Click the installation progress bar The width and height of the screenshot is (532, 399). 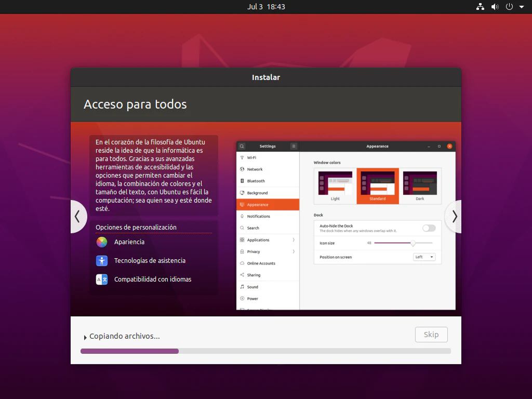point(265,351)
